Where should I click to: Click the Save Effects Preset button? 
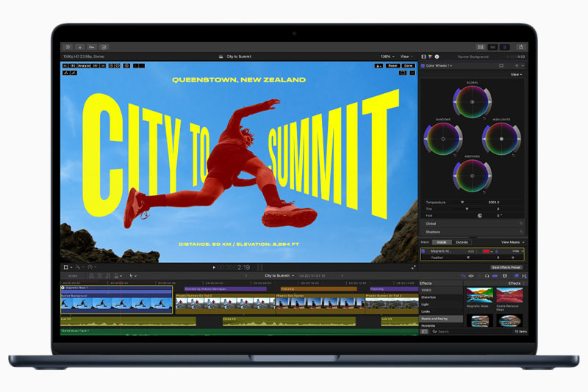tap(506, 267)
